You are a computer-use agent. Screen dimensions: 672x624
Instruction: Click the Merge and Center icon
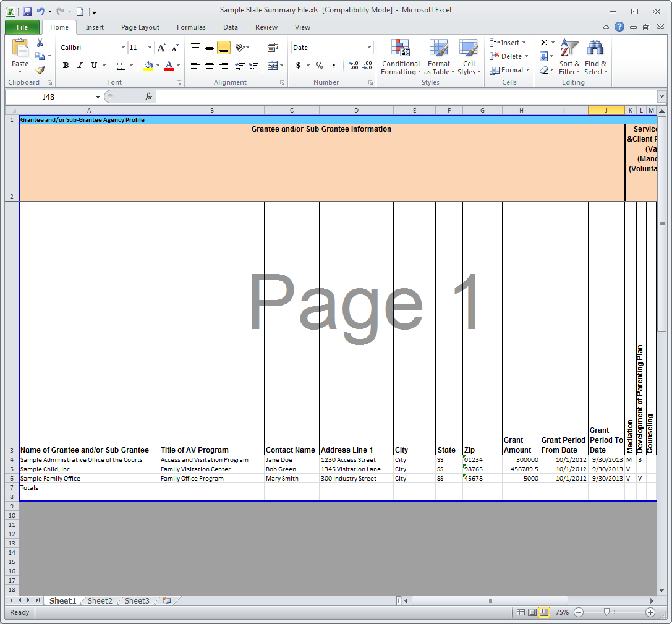(x=273, y=66)
